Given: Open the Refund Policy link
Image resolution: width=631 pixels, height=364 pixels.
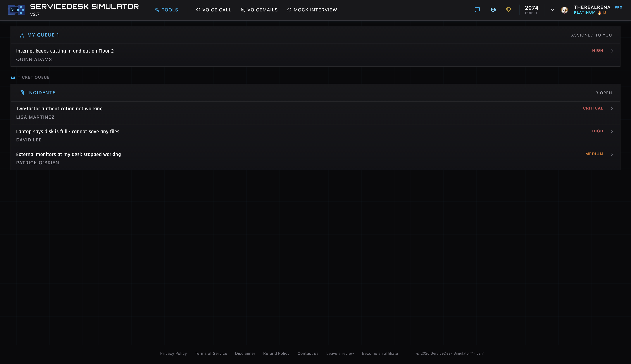Looking at the screenshot, I should [276, 353].
